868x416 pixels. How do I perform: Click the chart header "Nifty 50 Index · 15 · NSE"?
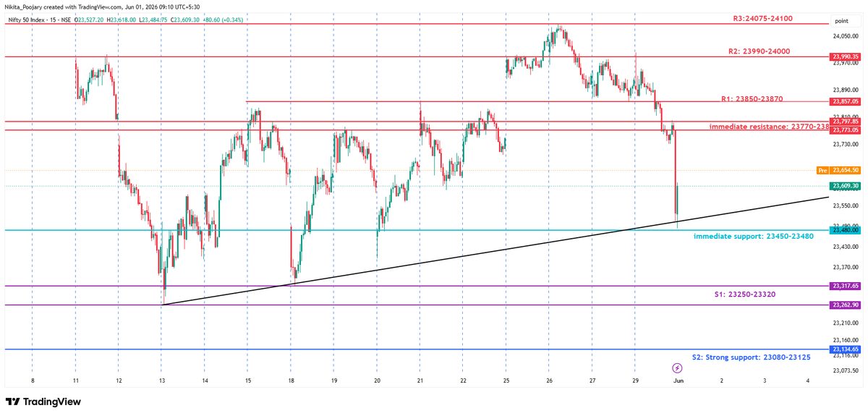tap(41, 22)
